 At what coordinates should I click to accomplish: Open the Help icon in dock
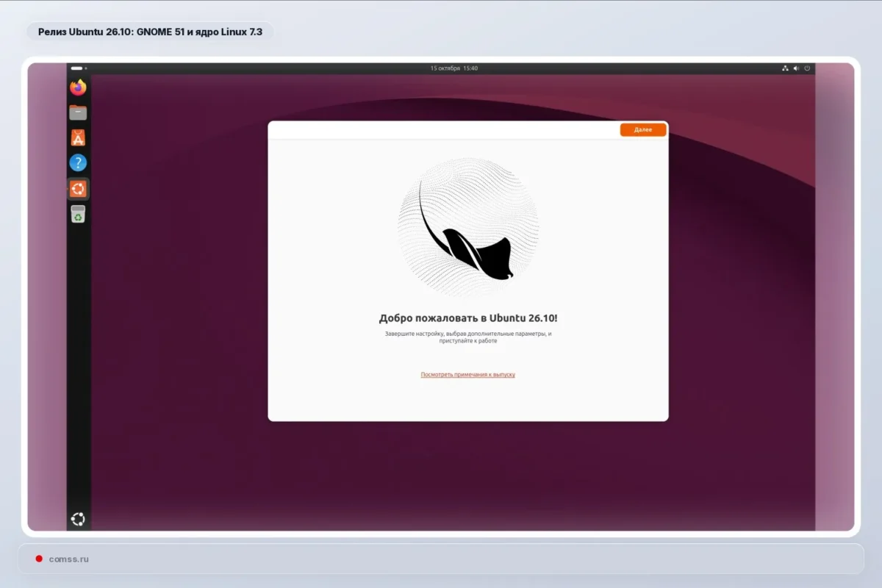point(78,163)
